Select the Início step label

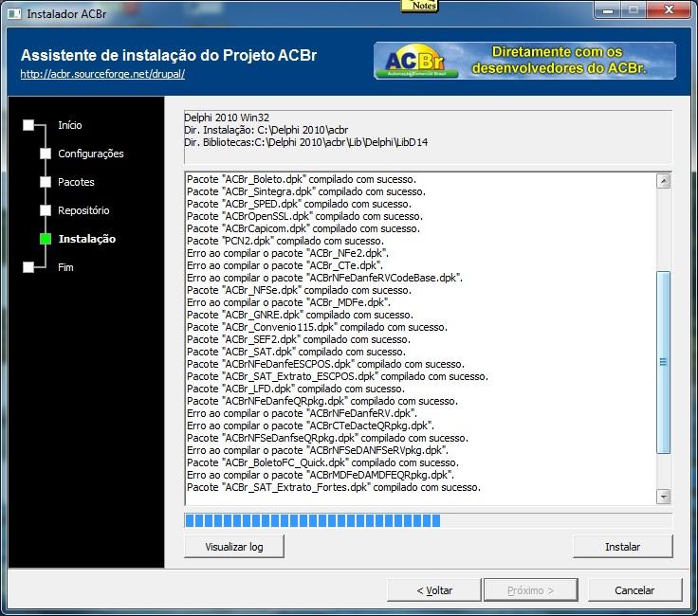point(70,125)
